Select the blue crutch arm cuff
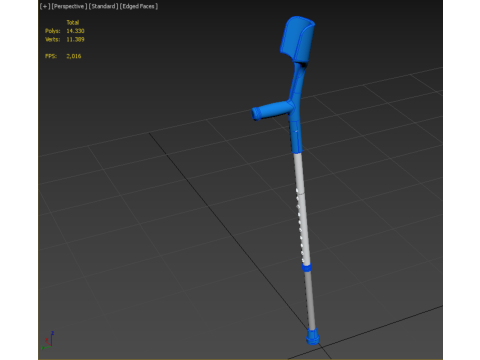Viewport: 480px width, 360px height. click(297, 39)
